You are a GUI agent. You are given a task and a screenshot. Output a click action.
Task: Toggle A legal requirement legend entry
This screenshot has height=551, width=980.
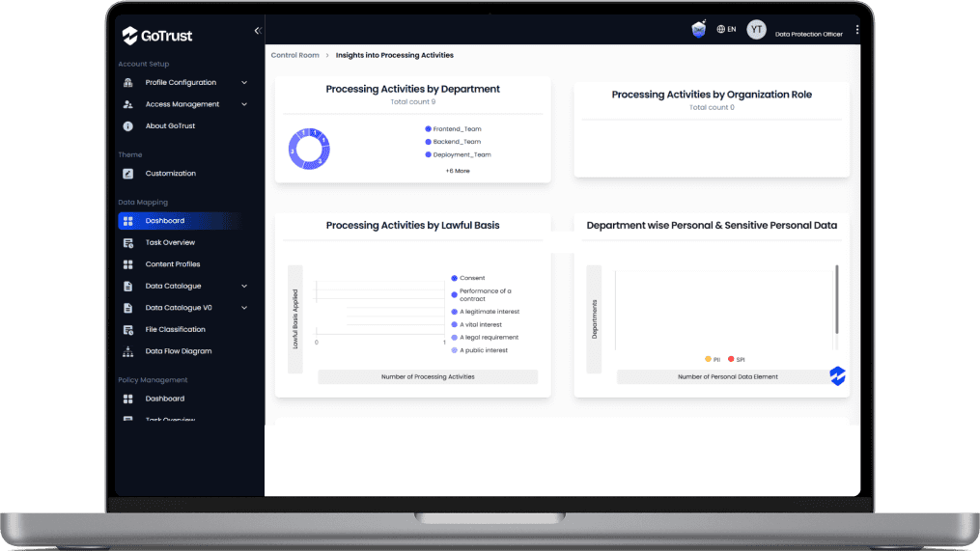pos(485,338)
